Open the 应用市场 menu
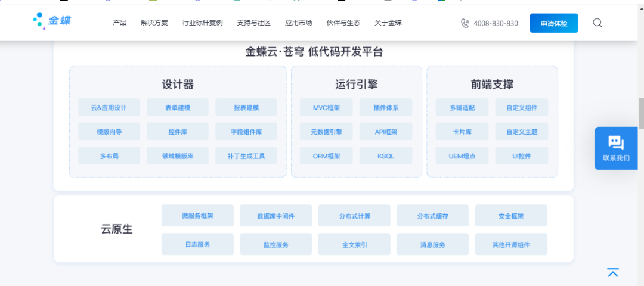The width and height of the screenshot is (644, 286). coord(299,23)
